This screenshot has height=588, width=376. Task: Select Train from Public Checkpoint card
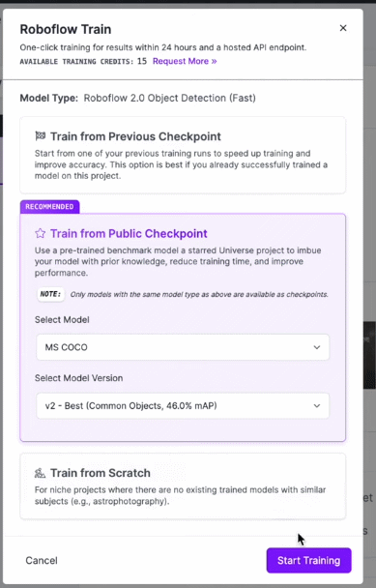[183, 328]
